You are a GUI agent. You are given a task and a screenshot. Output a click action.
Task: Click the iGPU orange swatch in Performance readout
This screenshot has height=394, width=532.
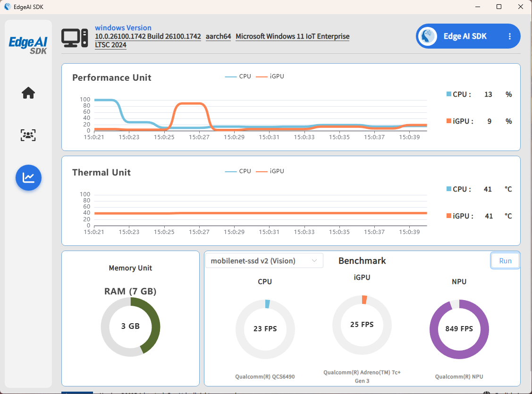(x=448, y=121)
